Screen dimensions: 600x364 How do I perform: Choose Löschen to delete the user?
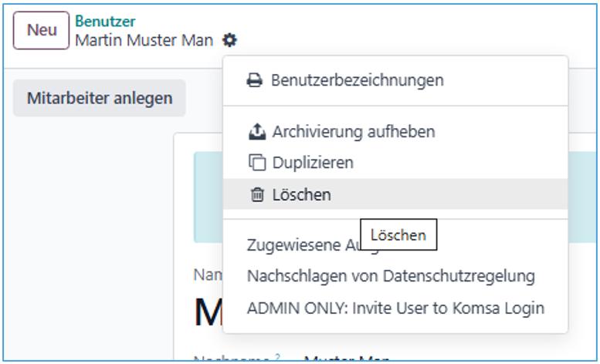[301, 195]
